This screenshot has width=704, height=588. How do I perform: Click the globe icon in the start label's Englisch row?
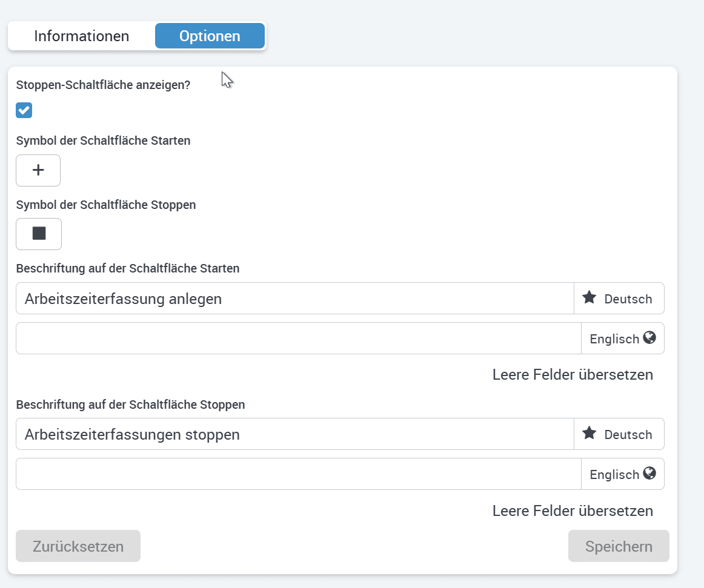point(649,338)
